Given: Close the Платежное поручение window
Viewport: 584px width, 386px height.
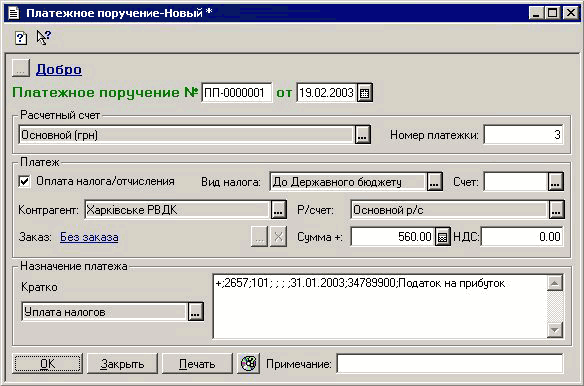Looking at the screenshot, I should 570,13.
